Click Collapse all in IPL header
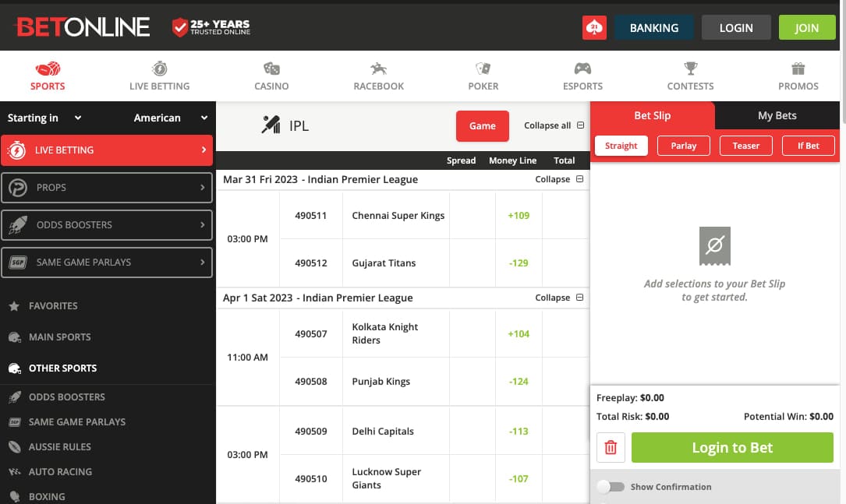 [x=554, y=125]
